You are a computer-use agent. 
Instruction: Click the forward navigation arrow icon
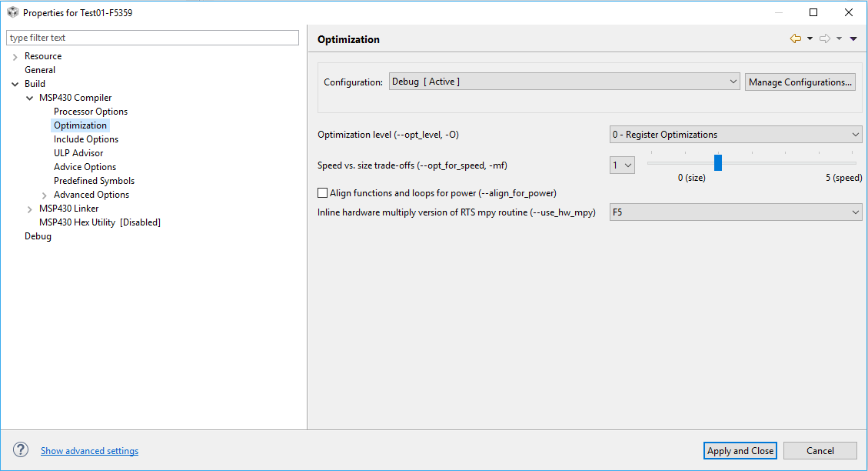click(825, 38)
